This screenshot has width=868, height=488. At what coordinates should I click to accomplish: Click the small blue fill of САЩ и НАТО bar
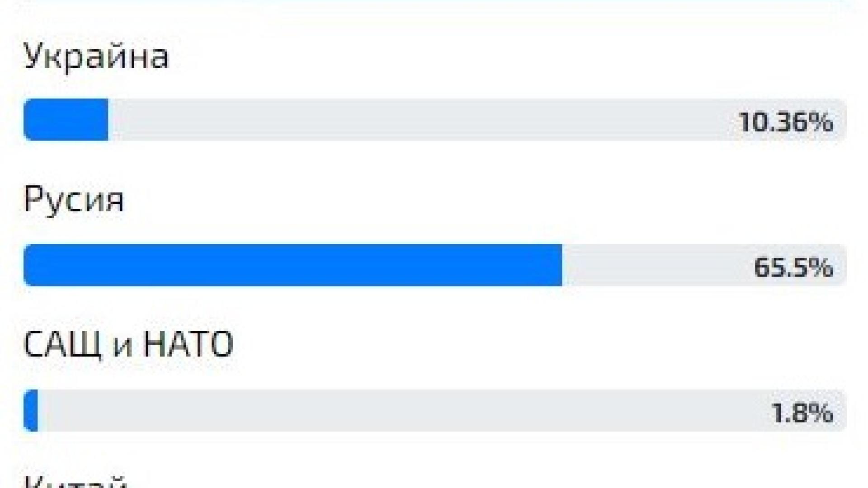tap(31, 410)
